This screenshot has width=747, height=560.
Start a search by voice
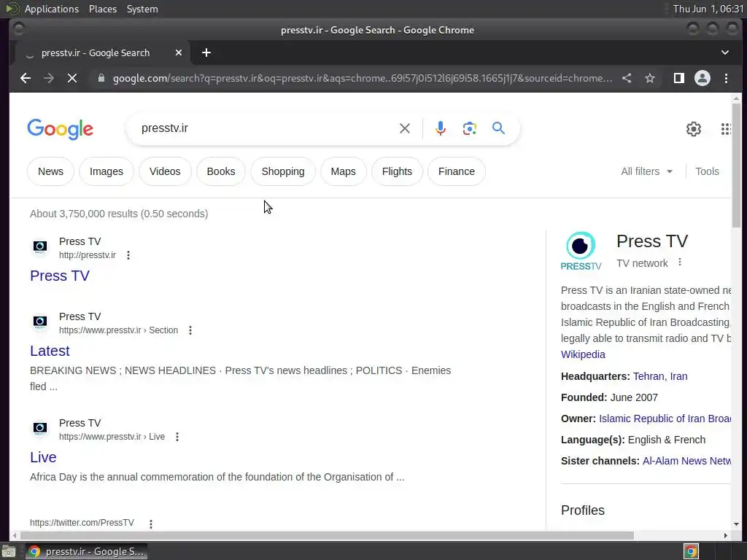[441, 128]
